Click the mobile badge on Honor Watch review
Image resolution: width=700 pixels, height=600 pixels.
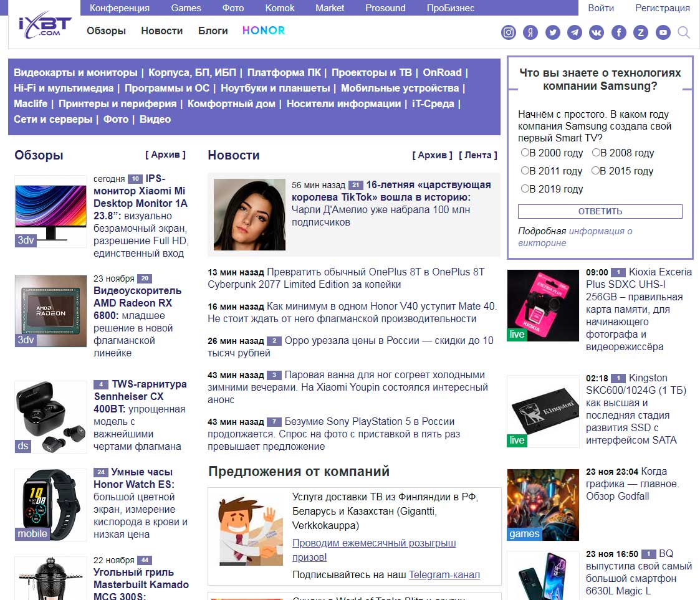point(32,533)
